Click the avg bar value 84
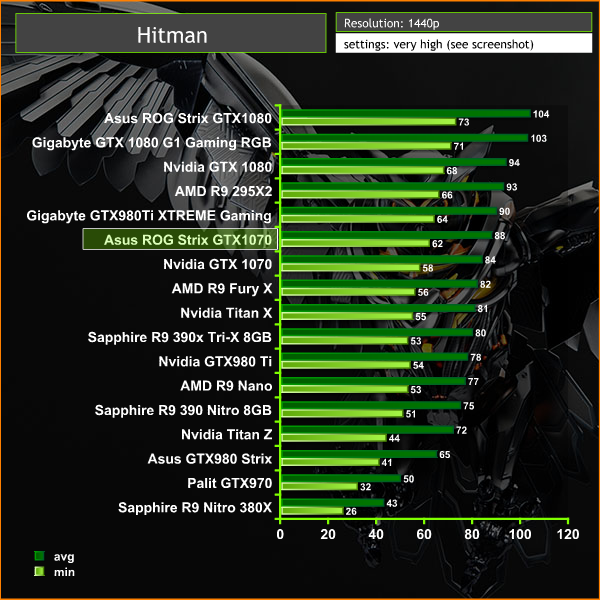The image size is (600, 600). pyautogui.click(x=490, y=260)
